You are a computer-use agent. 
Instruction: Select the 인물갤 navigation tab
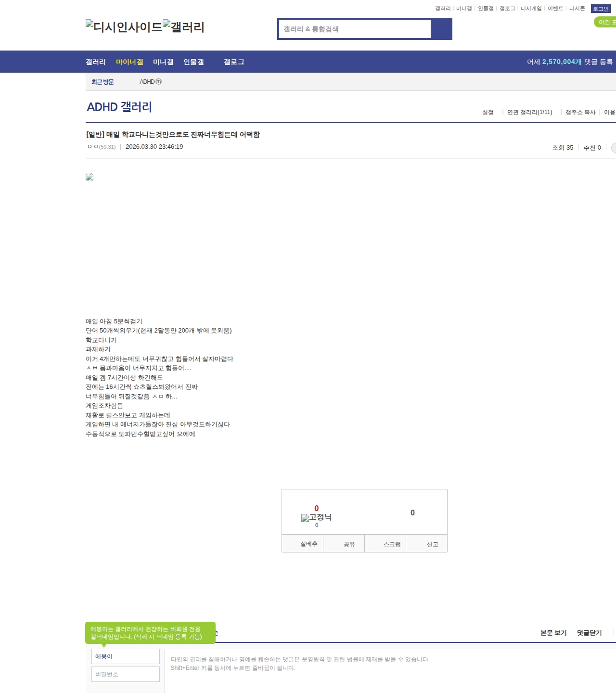point(193,62)
